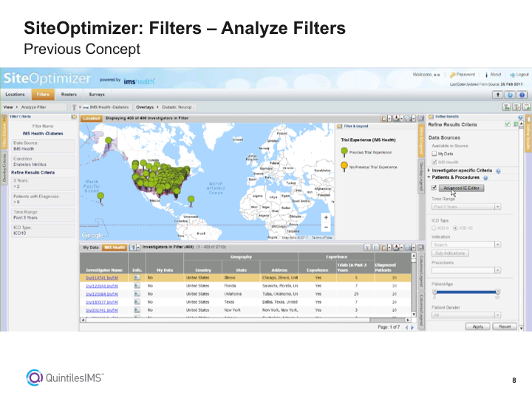Screen dimensions: 532x399
Task: Select the ICD-9 radio button
Action: [x=434, y=228]
